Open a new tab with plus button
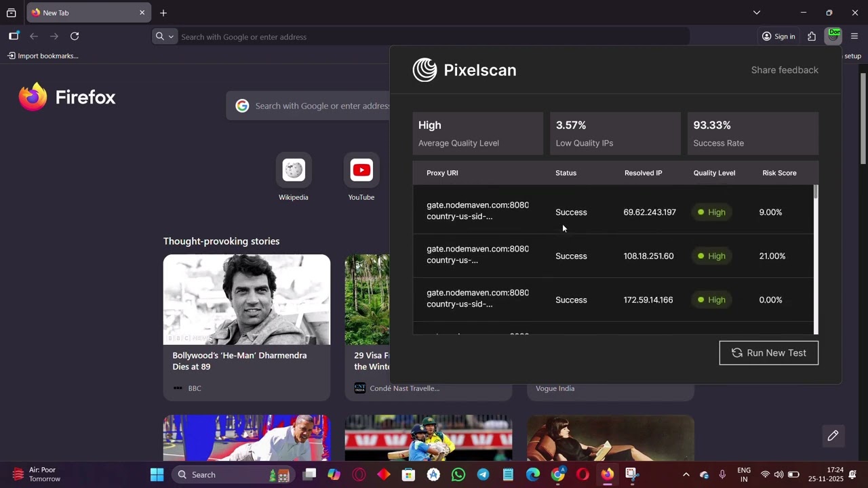Image resolution: width=868 pixels, height=488 pixels. pyautogui.click(x=163, y=13)
